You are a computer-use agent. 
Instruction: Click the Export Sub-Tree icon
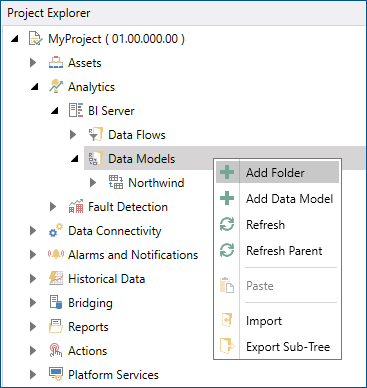(x=227, y=346)
